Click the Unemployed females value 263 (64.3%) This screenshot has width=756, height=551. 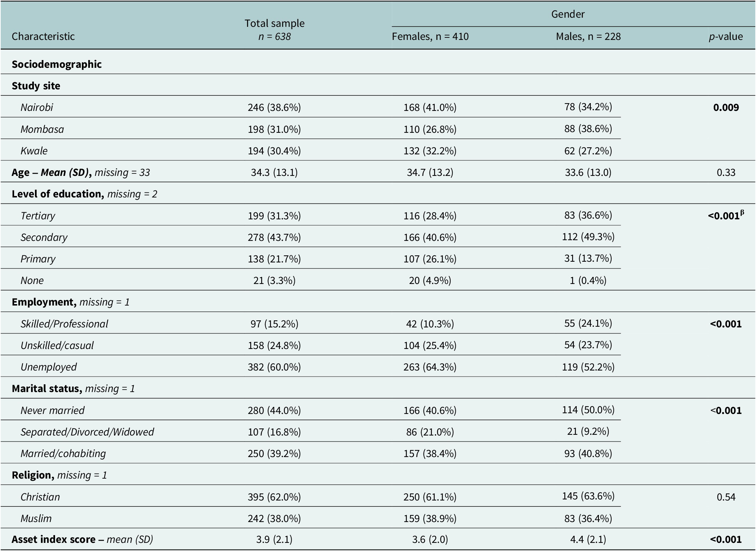click(430, 367)
